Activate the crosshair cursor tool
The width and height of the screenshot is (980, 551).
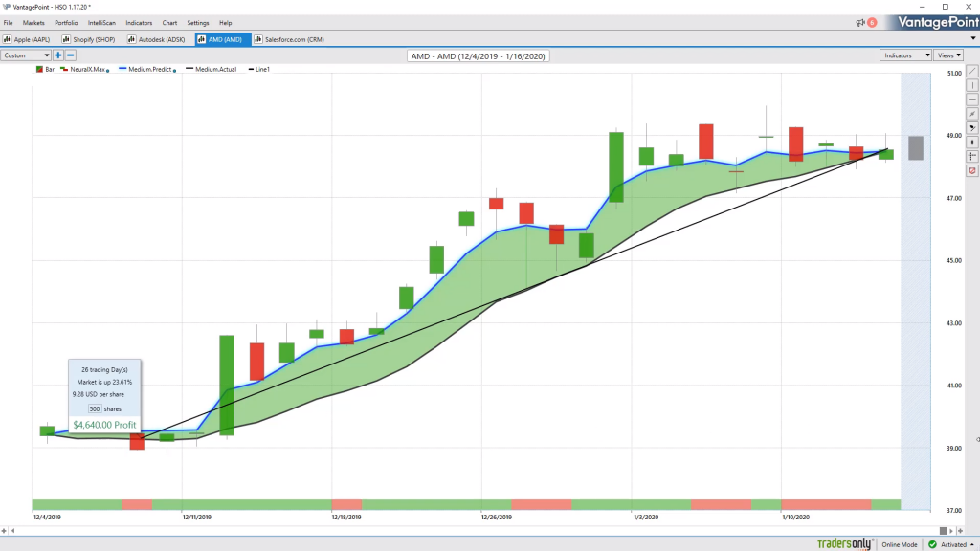972,156
